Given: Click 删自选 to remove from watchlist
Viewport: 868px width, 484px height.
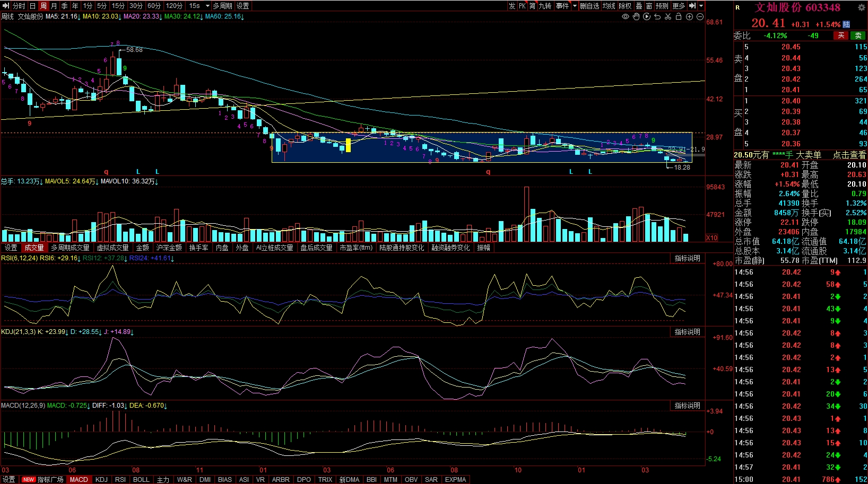Looking at the screenshot, I should tap(589, 6).
